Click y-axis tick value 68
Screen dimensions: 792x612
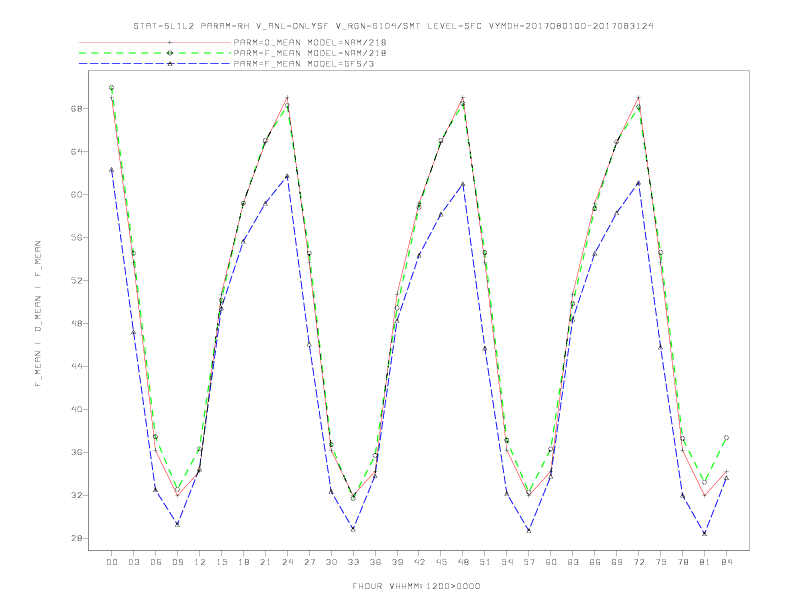coord(76,109)
